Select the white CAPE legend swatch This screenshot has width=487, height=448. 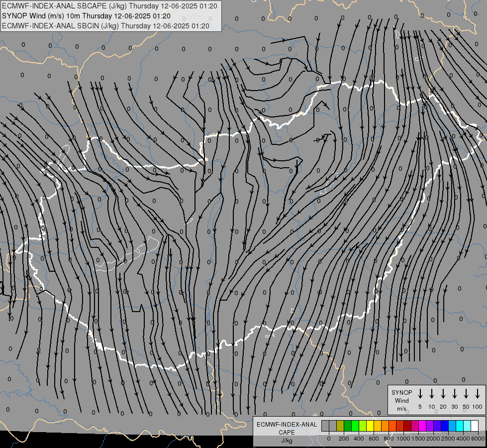pyautogui.click(x=475, y=426)
